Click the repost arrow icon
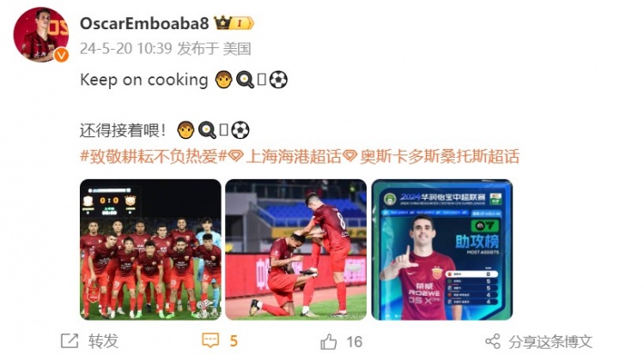The image size is (644, 355). (70, 340)
